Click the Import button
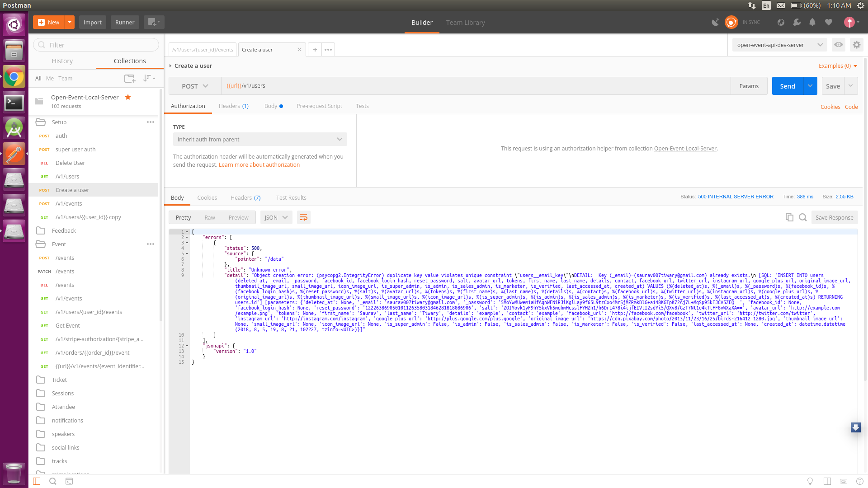This screenshot has width=868, height=488. [92, 22]
